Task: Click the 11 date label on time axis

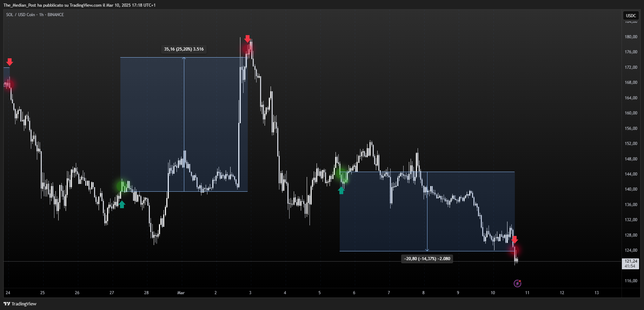Action: point(527,293)
